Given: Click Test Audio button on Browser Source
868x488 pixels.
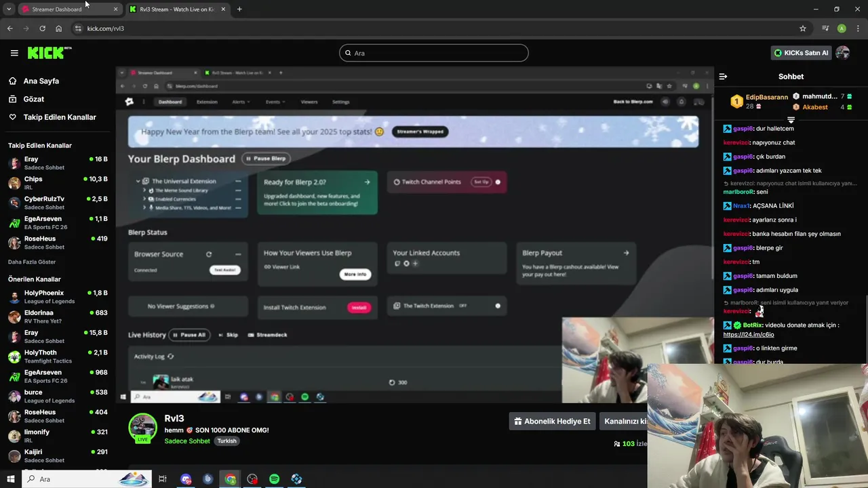Looking at the screenshot, I should [x=224, y=270].
